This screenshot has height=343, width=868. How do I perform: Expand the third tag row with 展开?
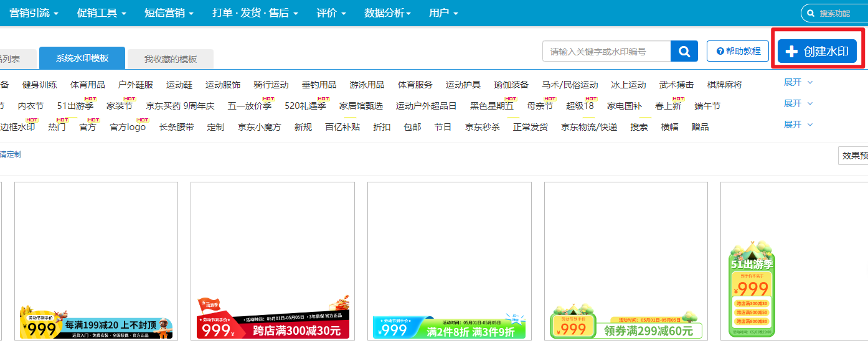tap(798, 125)
